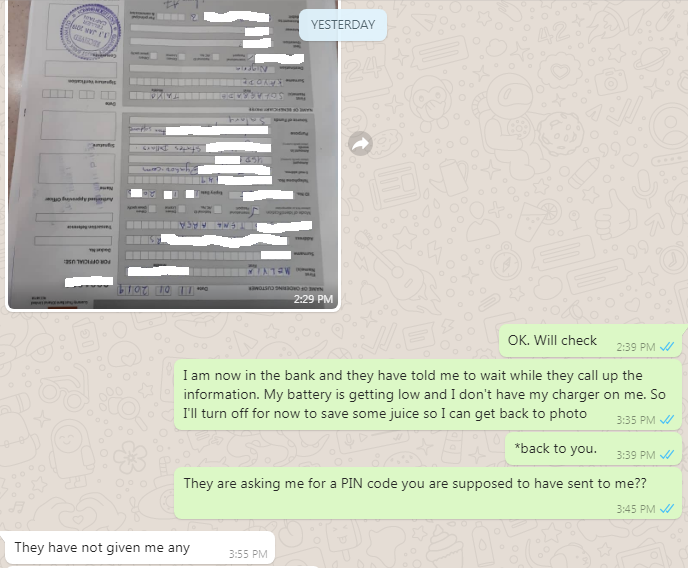Click the forward arrow beside the photo

click(361, 143)
